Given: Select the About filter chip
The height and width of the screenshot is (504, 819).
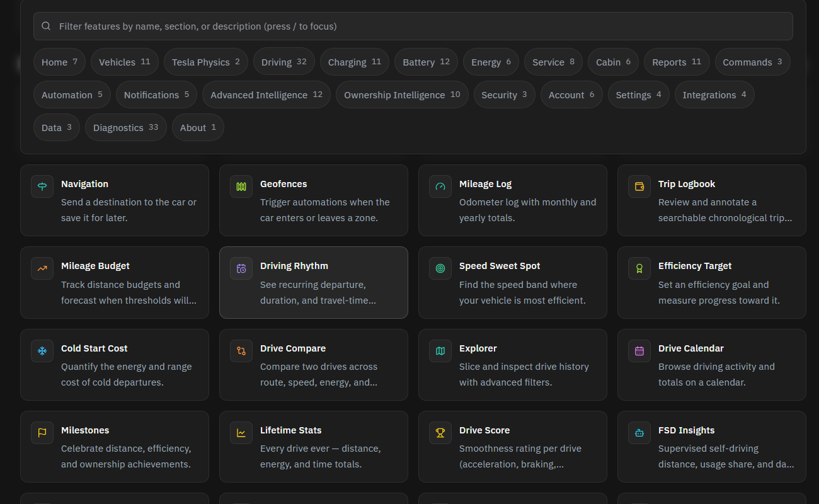Looking at the screenshot, I should pos(198,127).
